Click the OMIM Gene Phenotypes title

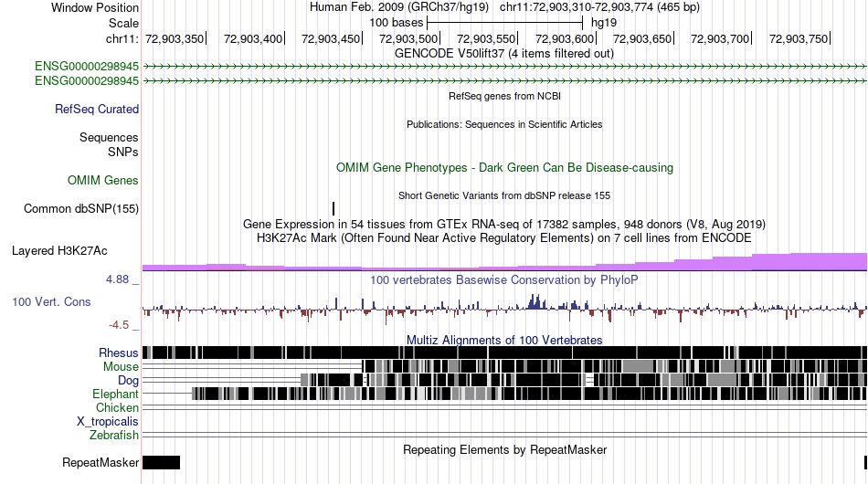pos(504,168)
